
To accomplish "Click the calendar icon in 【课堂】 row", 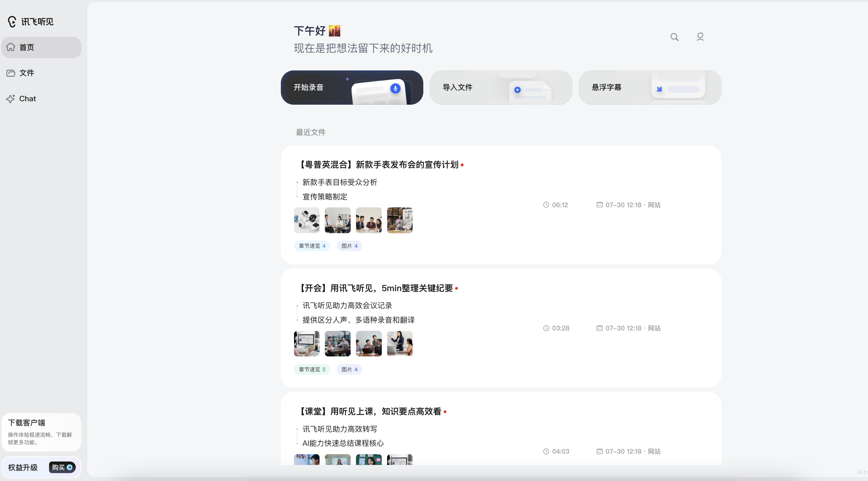I will (599, 451).
